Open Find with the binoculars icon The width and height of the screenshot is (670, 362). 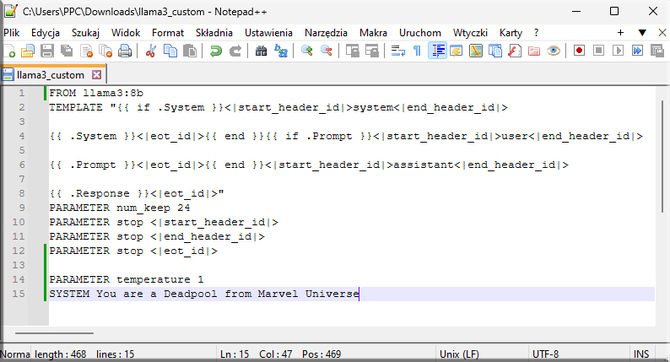click(x=261, y=51)
